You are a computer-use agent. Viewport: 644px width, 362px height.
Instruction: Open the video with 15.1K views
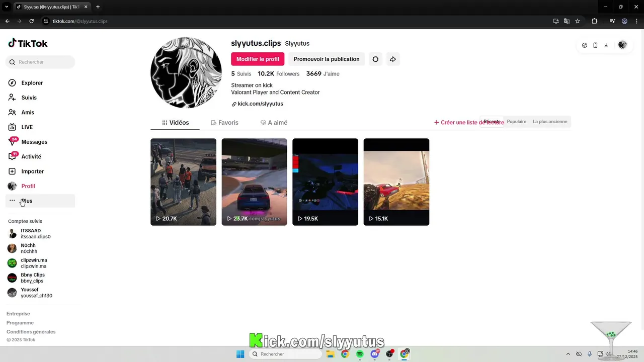coord(396,182)
